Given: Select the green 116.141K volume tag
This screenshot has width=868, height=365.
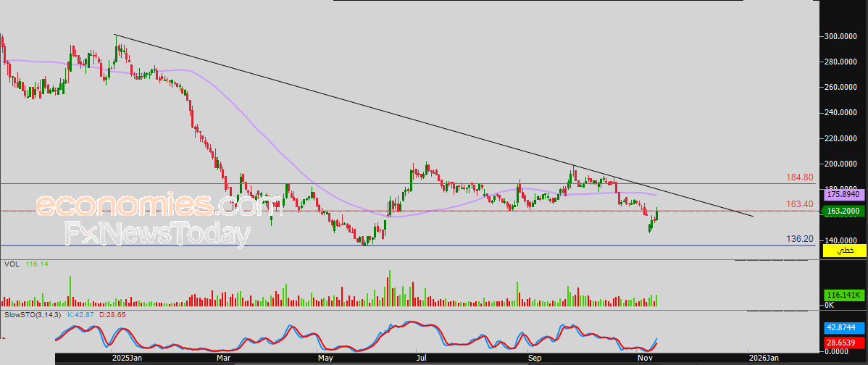Looking at the screenshot, I should pyautogui.click(x=845, y=295).
